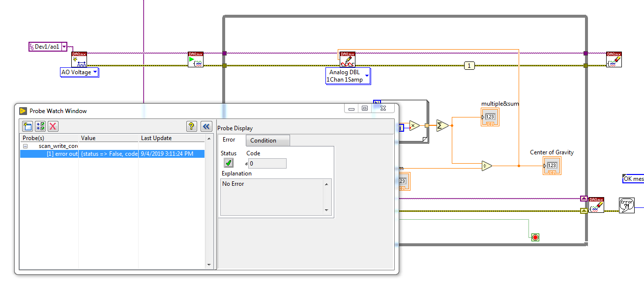Click the multiple&sum label text
This screenshot has width=644, height=289.
point(500,104)
